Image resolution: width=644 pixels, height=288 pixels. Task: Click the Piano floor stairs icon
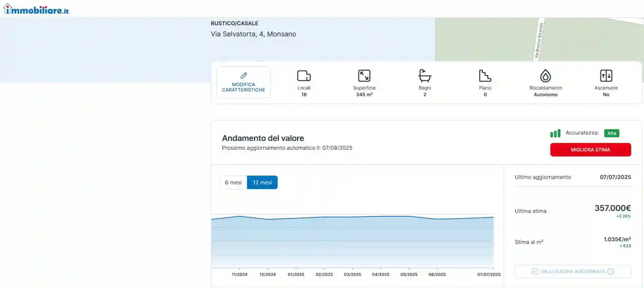pyautogui.click(x=485, y=76)
